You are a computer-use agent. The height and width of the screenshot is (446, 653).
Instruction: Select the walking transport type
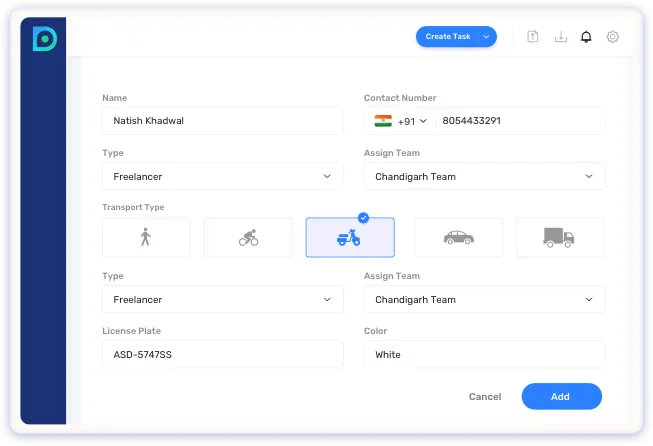click(146, 237)
